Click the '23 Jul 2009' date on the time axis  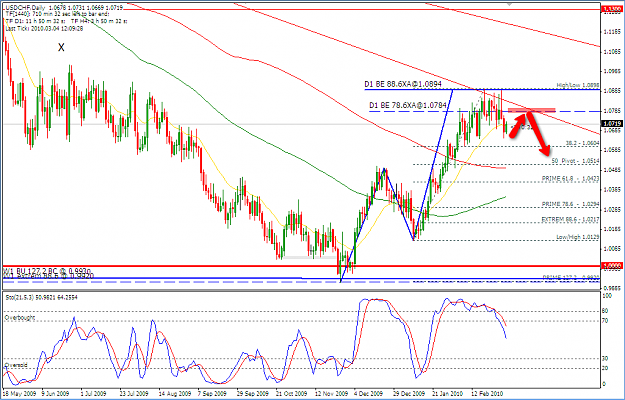[x=133, y=393]
